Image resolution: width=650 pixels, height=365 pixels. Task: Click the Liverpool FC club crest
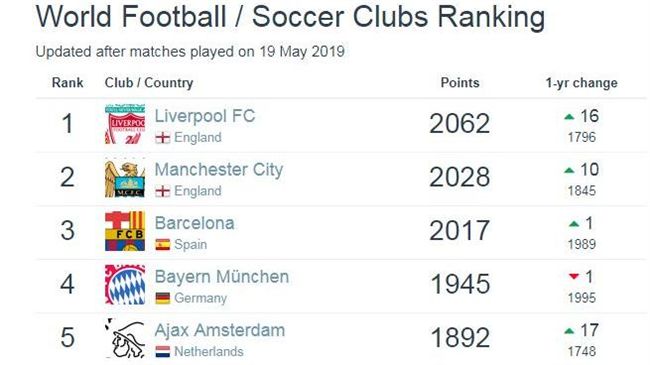pyautogui.click(x=125, y=124)
